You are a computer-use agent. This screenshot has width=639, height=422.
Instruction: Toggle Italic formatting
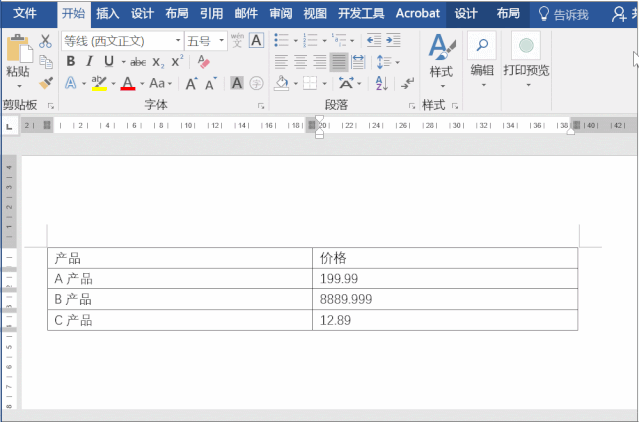coord(89,62)
